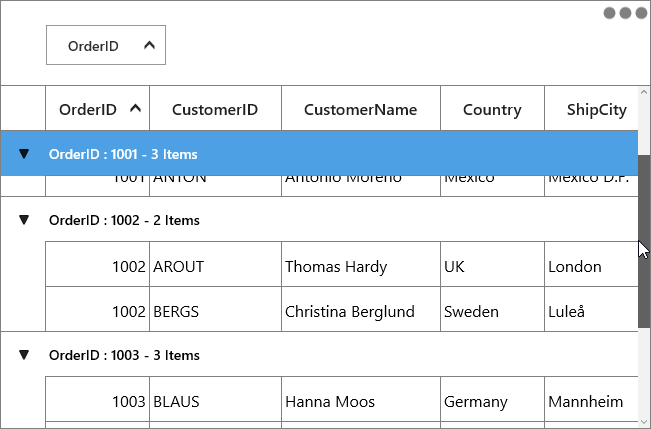The height and width of the screenshot is (429, 651).
Task: Open the three-dots options menu
Action: click(625, 13)
